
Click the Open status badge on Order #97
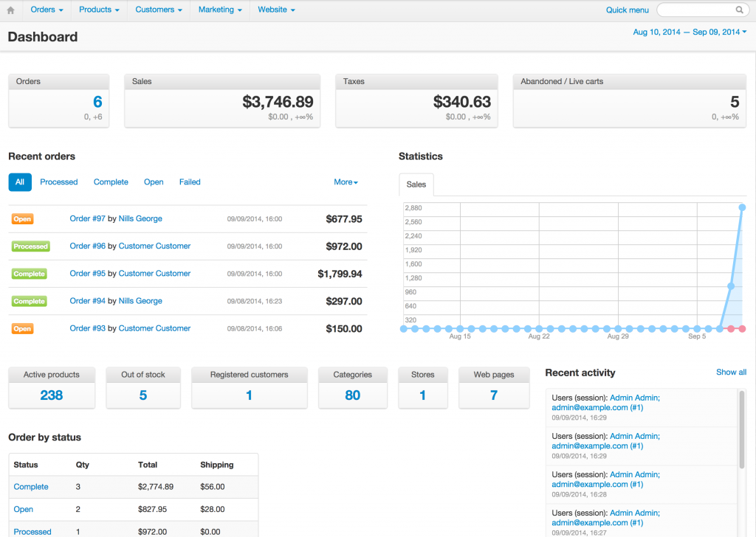coord(22,219)
